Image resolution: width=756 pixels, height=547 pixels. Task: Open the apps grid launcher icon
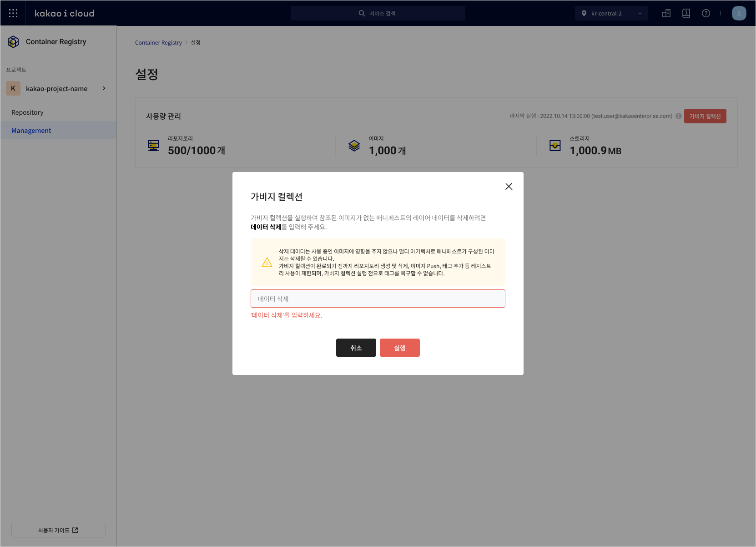click(x=13, y=13)
